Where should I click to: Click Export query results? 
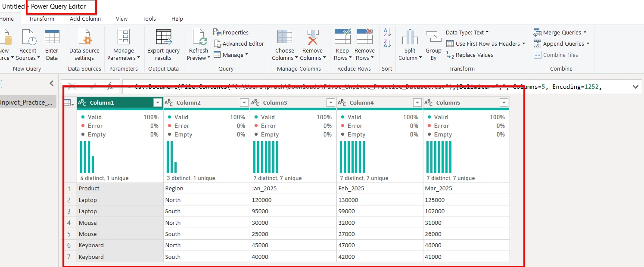pyautogui.click(x=163, y=45)
